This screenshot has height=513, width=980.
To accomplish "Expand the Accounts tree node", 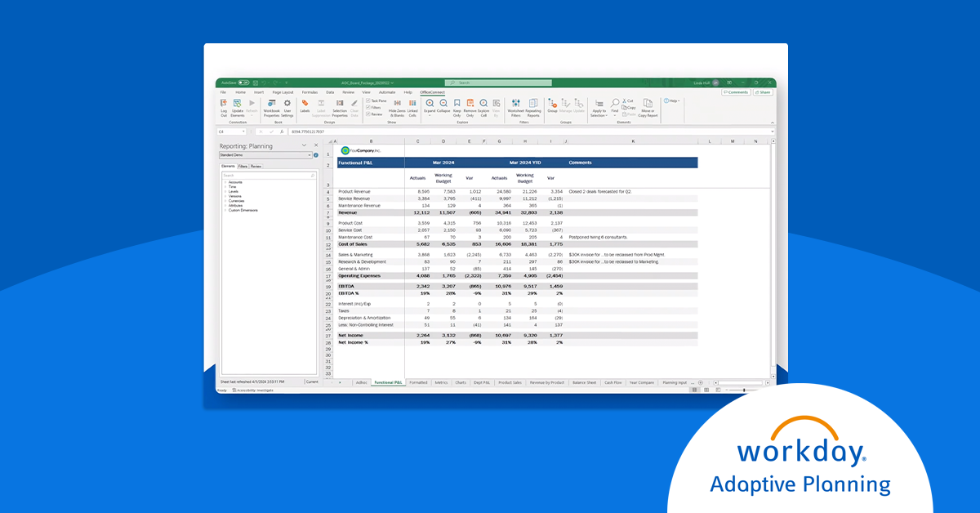I will pyautogui.click(x=225, y=181).
